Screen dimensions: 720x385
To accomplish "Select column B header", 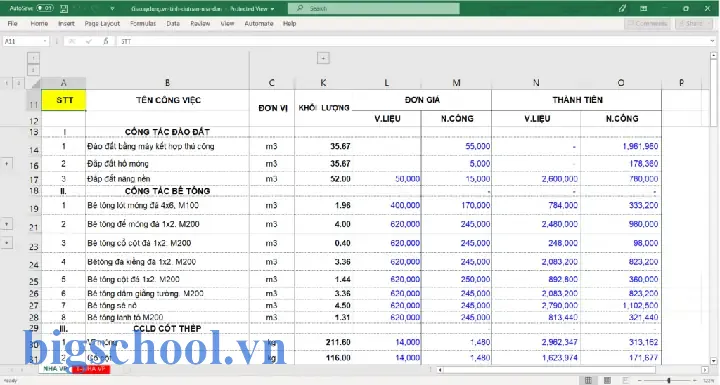I will [167, 83].
